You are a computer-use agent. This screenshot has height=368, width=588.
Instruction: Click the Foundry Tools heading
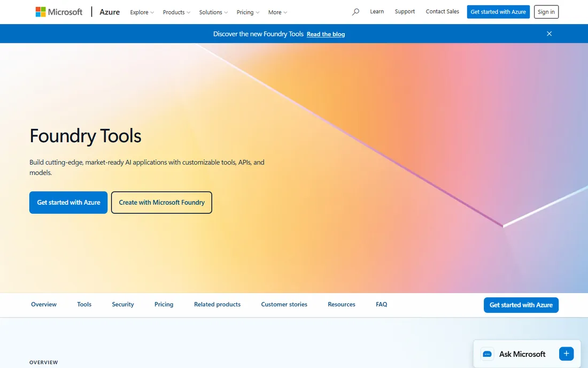(86, 136)
